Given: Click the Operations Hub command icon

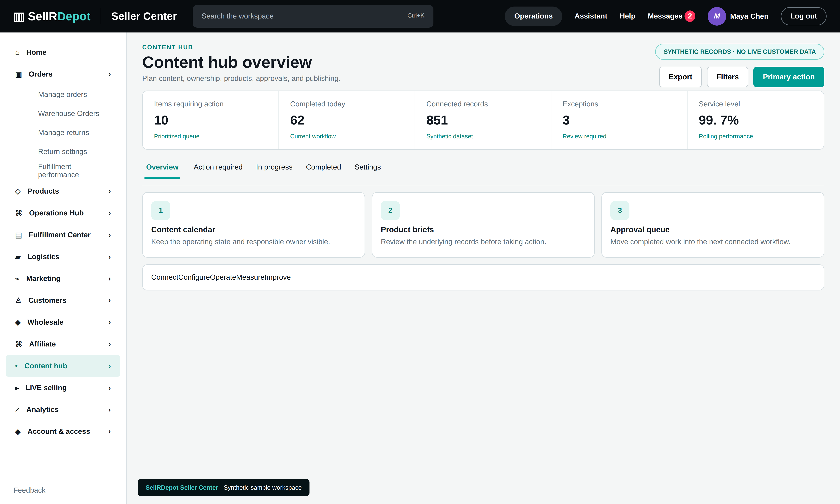Looking at the screenshot, I should pos(19,213).
